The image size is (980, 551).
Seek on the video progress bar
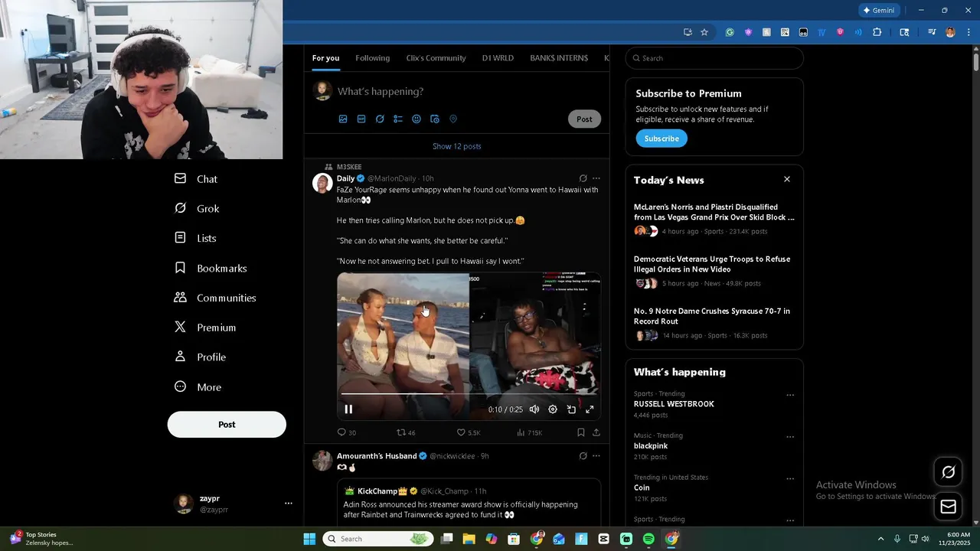point(469,394)
